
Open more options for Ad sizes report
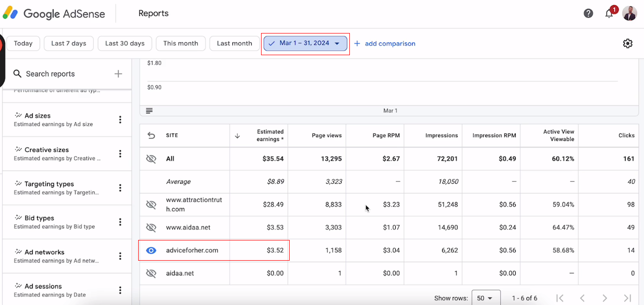[120, 120]
